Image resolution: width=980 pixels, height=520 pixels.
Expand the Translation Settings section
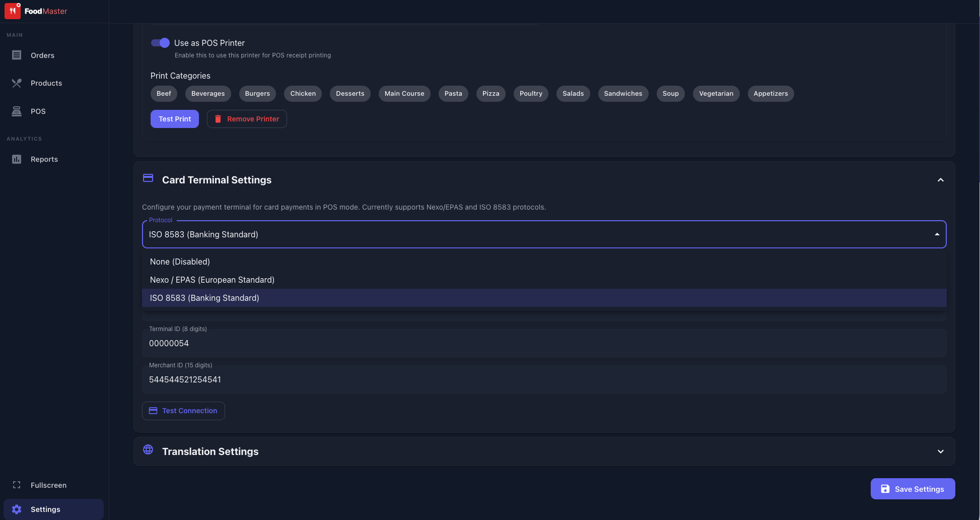click(x=940, y=451)
